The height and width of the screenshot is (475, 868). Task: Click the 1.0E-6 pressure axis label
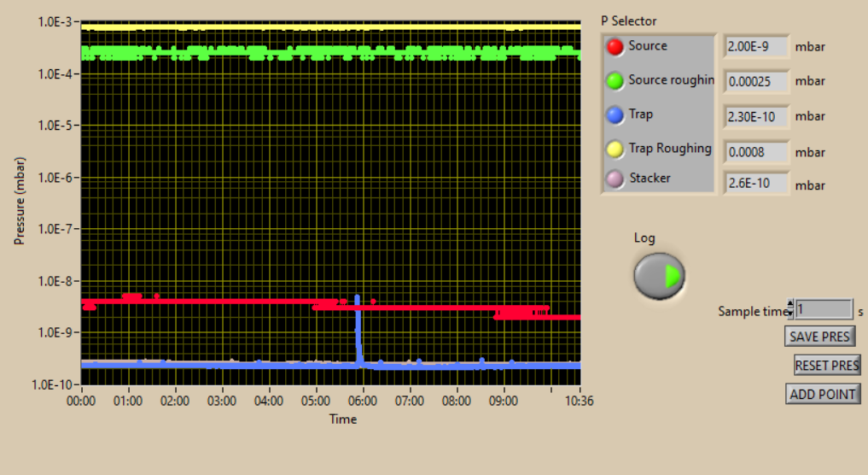pyautogui.click(x=55, y=178)
